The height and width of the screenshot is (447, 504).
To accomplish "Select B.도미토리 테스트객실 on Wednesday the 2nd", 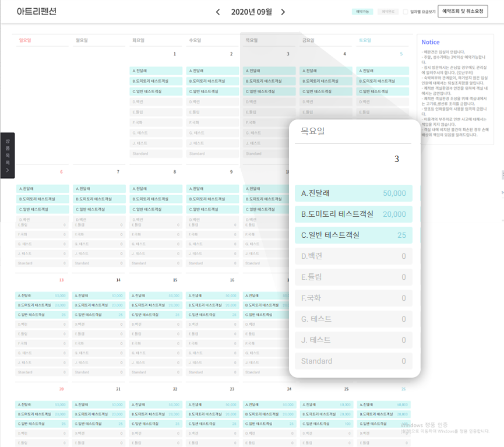I will pyautogui.click(x=213, y=81).
